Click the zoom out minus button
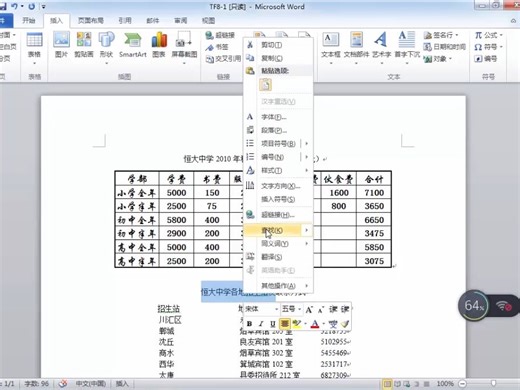Viewport: 520px width, 390px height. click(x=463, y=384)
